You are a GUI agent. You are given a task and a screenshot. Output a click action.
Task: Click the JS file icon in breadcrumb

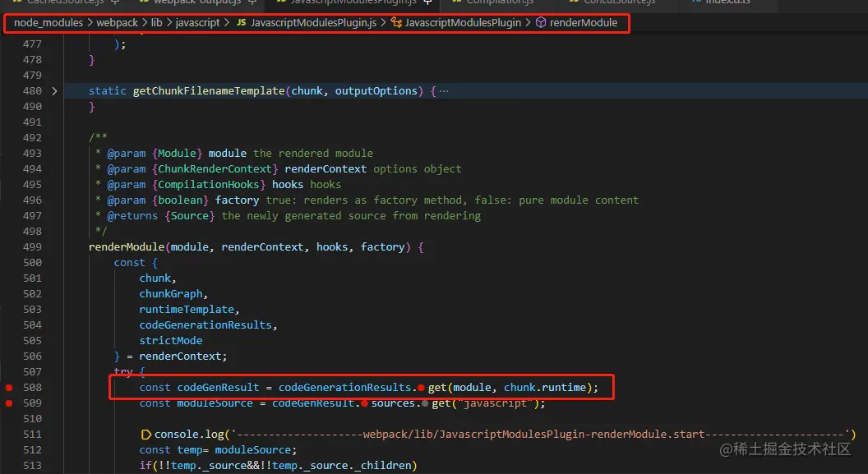242,23
